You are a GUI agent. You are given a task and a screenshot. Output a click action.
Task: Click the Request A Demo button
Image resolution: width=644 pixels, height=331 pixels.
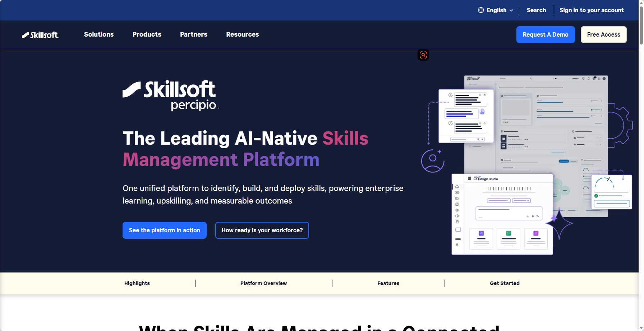(x=546, y=34)
